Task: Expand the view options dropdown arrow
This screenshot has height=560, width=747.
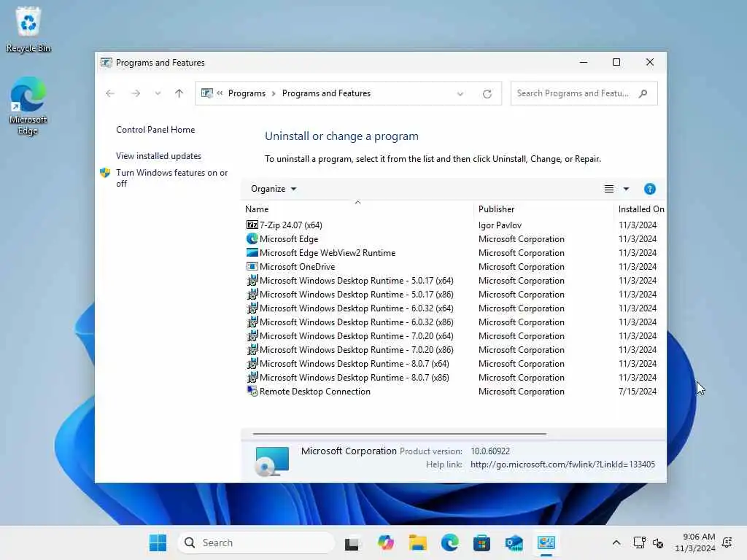Action: pyautogui.click(x=626, y=189)
